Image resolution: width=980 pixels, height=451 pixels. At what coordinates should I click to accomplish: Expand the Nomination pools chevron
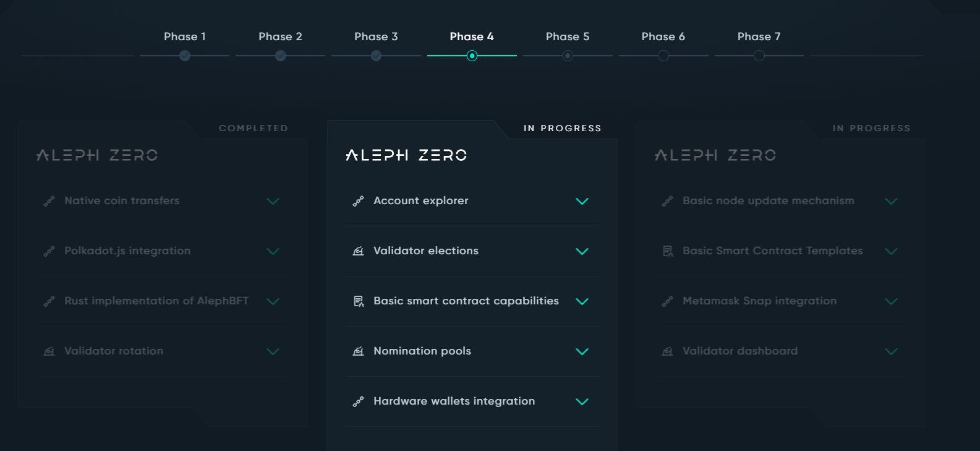[x=582, y=351]
